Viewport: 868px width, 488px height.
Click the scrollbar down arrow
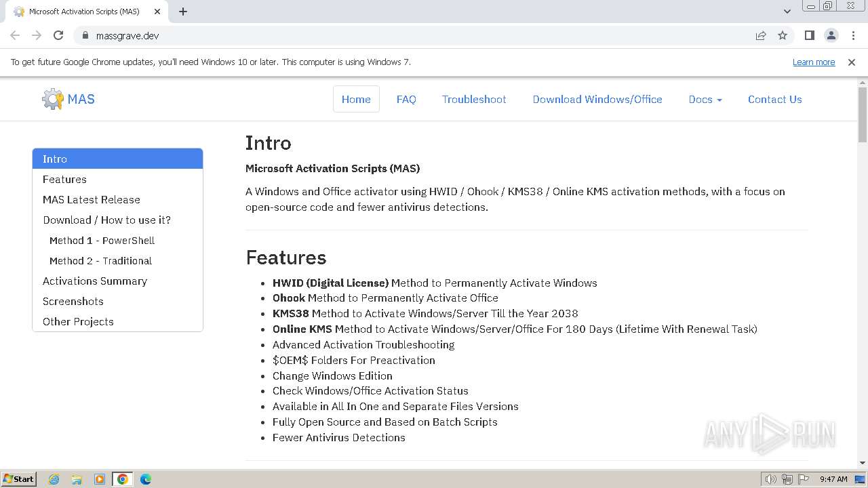coord(863,463)
